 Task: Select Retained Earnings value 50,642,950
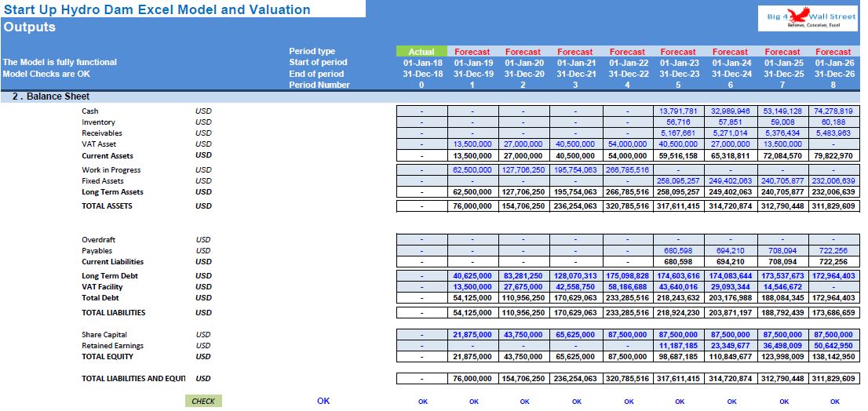[x=834, y=346]
